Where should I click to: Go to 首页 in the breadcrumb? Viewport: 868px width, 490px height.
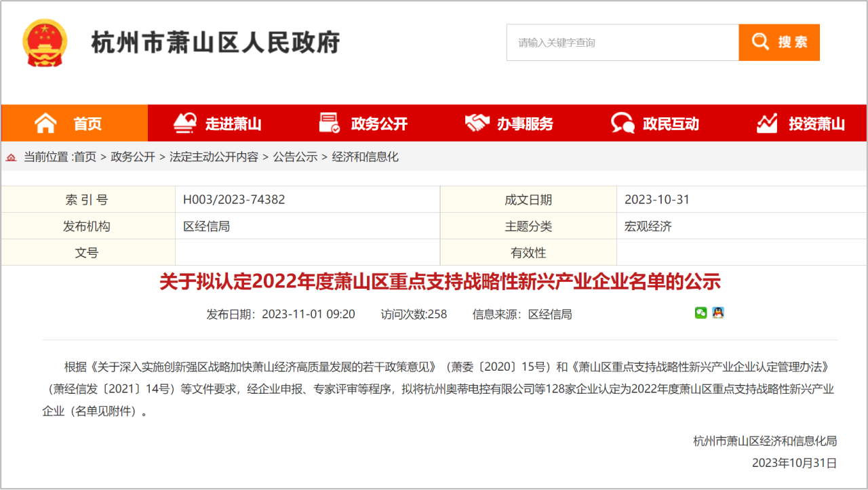click(x=85, y=157)
